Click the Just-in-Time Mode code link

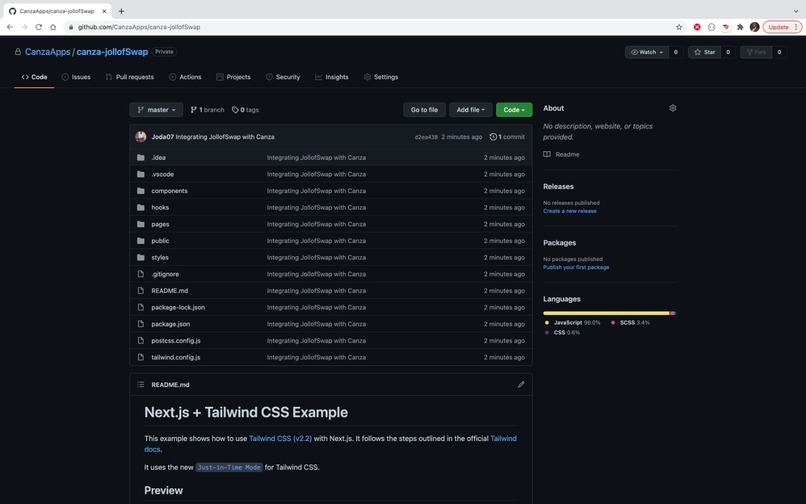(229, 467)
